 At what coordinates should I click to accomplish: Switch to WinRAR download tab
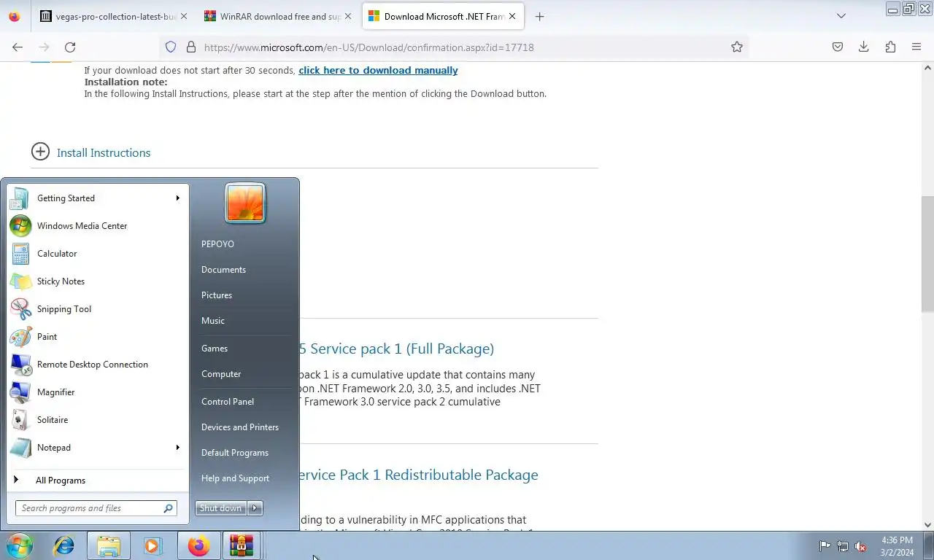tap(279, 16)
